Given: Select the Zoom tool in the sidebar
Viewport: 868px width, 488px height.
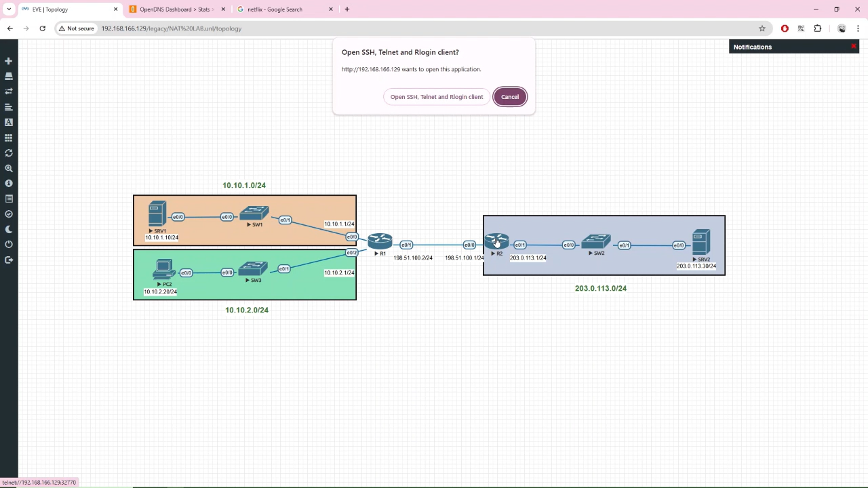Looking at the screenshot, I should [9, 168].
